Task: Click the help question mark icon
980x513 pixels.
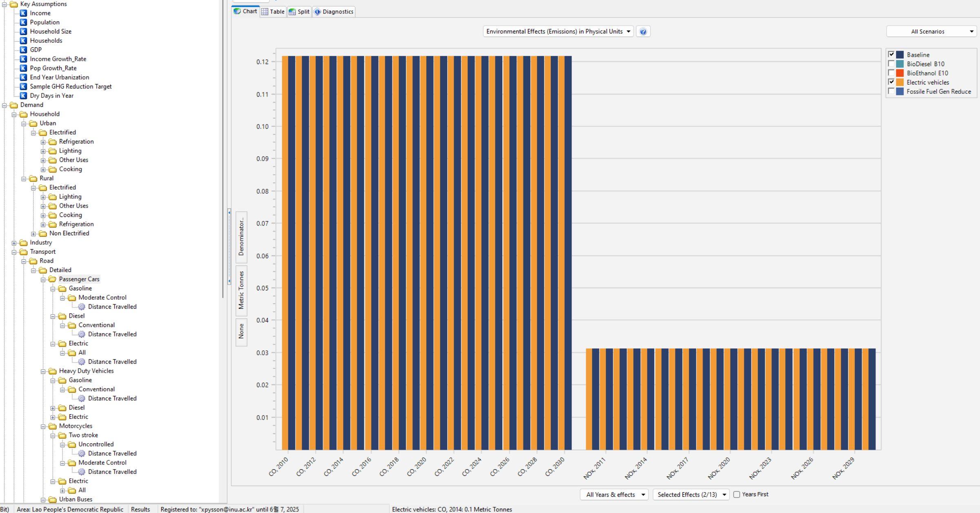Action: pyautogui.click(x=643, y=32)
